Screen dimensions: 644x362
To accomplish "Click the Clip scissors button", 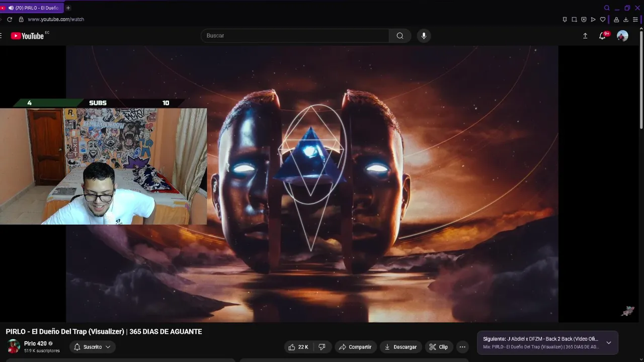I will [438, 347].
